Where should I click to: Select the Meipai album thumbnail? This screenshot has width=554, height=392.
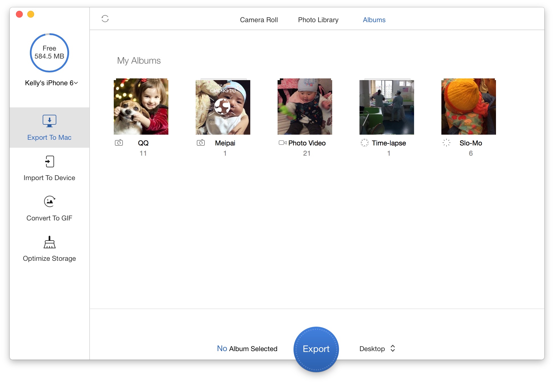[223, 107]
